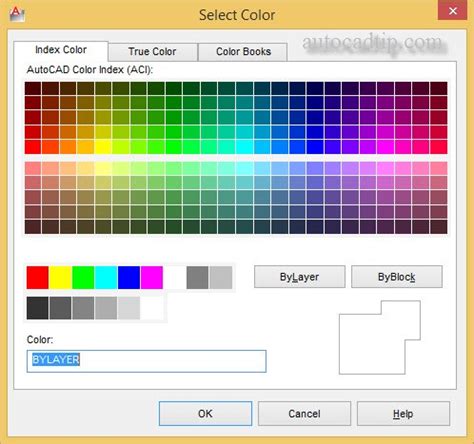Select the second darkest gray shade swatch

[60, 308]
